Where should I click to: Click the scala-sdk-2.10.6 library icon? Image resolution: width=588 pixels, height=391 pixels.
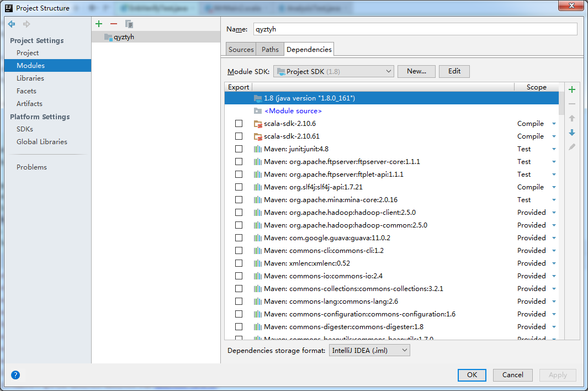(258, 124)
